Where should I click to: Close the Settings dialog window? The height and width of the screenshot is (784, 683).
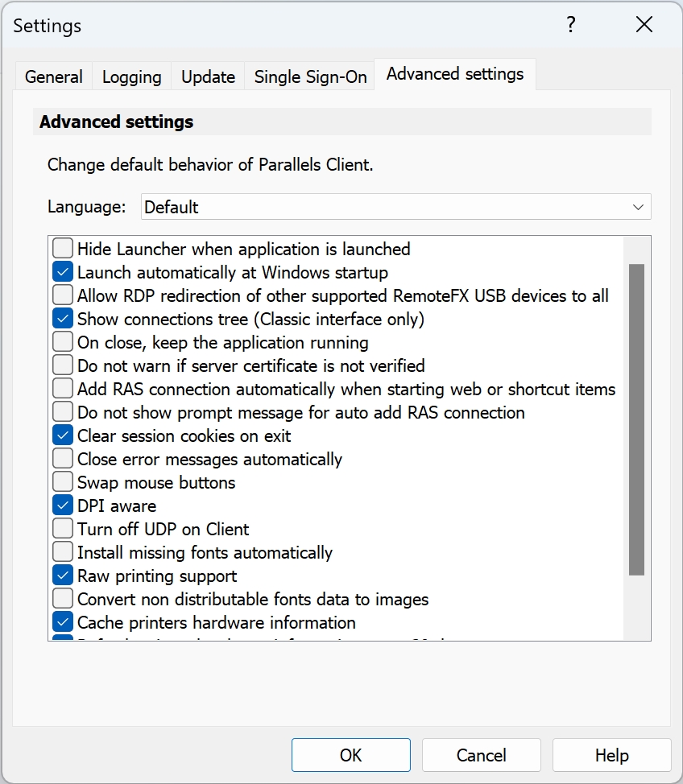click(644, 25)
